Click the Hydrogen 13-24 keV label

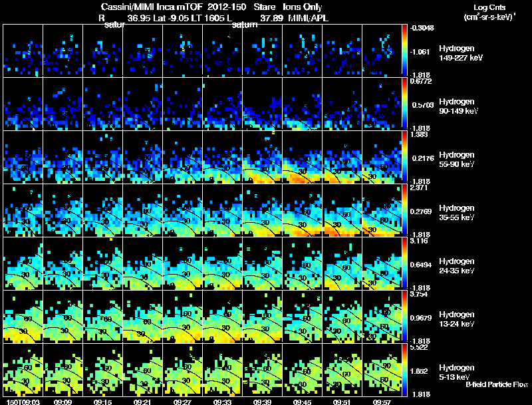(x=457, y=319)
